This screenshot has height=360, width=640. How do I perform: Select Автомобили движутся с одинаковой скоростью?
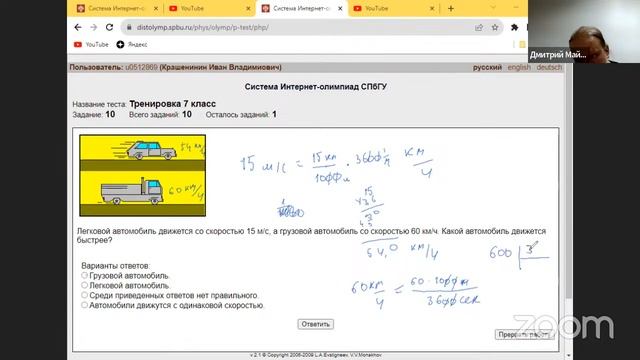(x=84, y=305)
